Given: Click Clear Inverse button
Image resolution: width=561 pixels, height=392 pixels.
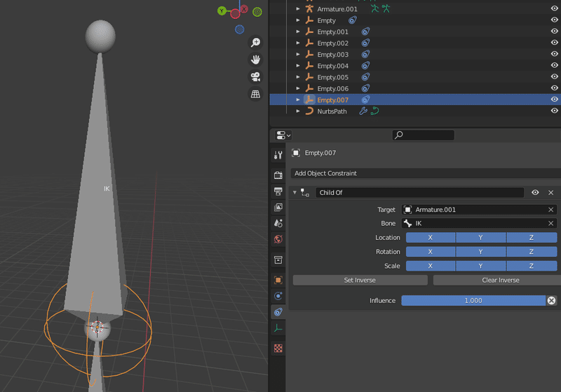Looking at the screenshot, I should [x=497, y=281].
